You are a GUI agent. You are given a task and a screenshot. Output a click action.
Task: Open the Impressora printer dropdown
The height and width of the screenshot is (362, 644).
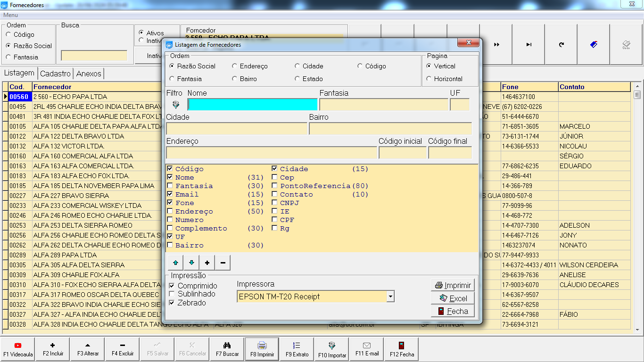pyautogui.click(x=390, y=296)
